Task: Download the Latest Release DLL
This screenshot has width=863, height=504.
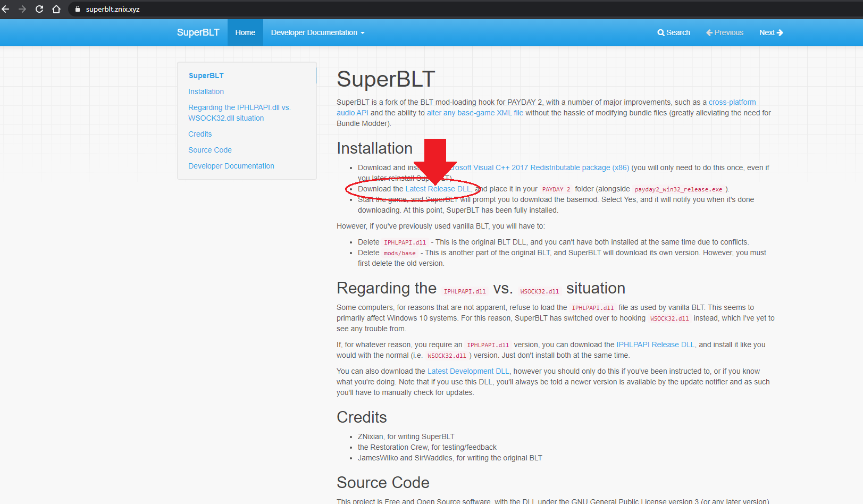Action: click(438, 189)
